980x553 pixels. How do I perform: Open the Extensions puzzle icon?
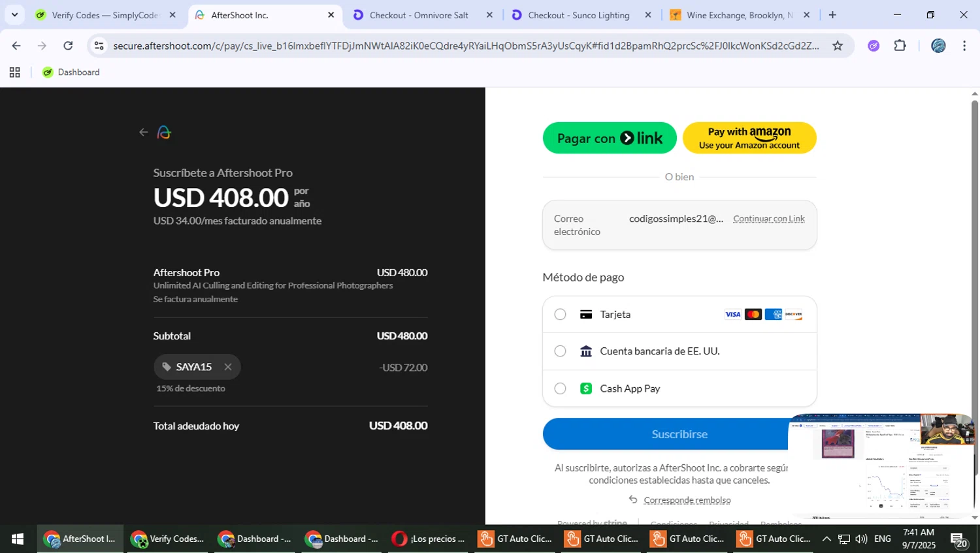[900, 46]
